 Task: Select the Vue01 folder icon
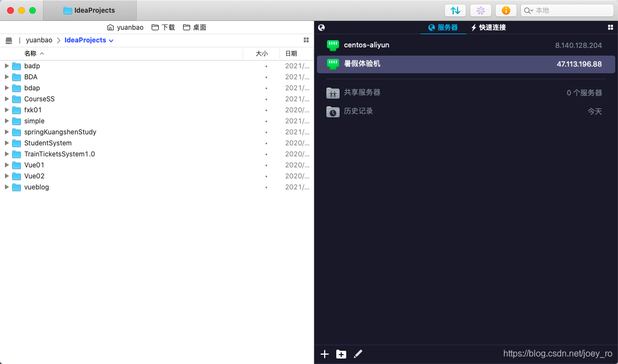[x=17, y=165]
